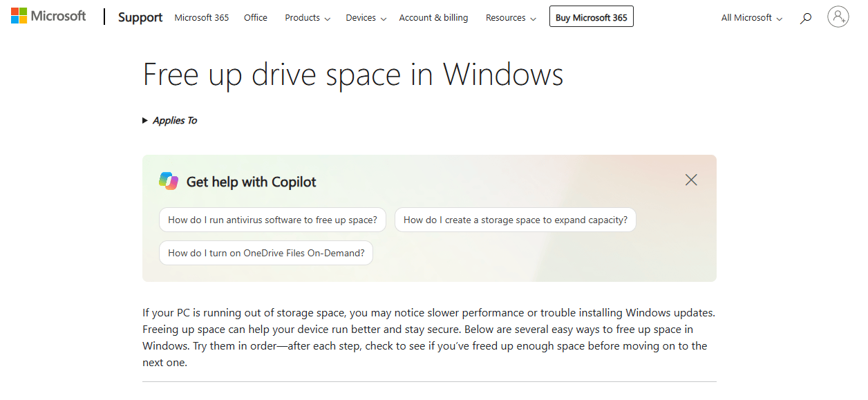Image resolution: width=868 pixels, height=400 pixels.
Task: Open the search magnifier icon
Action: 806,18
